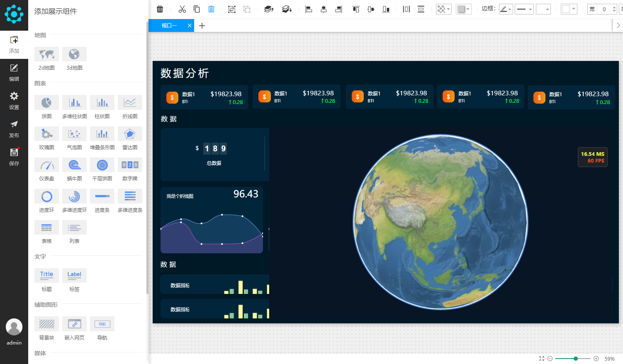Align selected components to the bottom
The width and height of the screenshot is (623, 364).
tap(386, 9)
